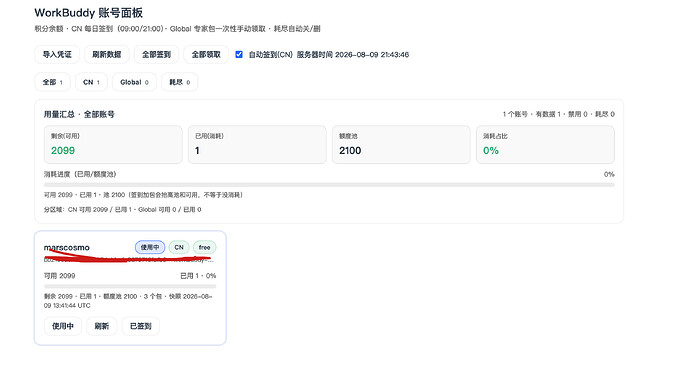
Task: Click the 使用中 badge on marscosmo card
Action: pyautogui.click(x=150, y=247)
